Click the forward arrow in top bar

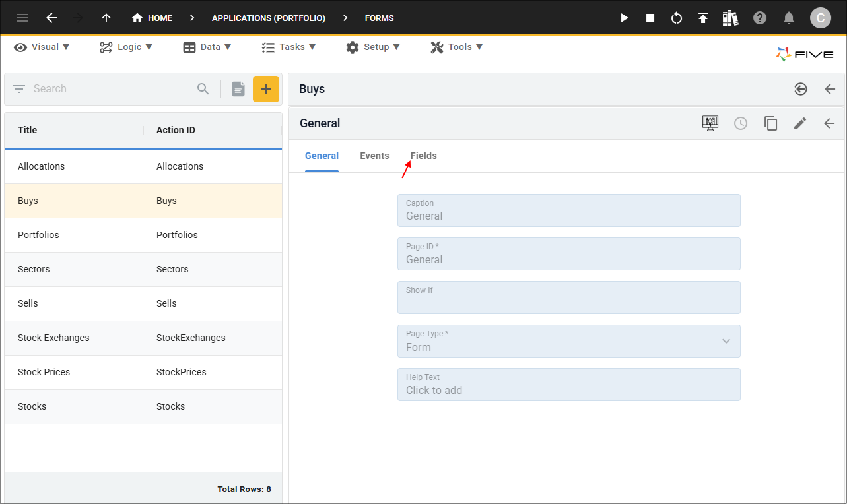click(78, 18)
